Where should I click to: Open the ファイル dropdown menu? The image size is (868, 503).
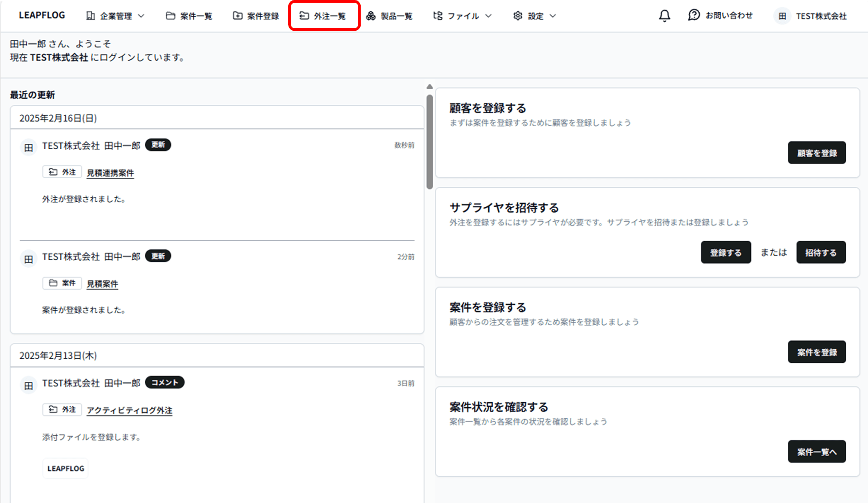[x=462, y=15]
